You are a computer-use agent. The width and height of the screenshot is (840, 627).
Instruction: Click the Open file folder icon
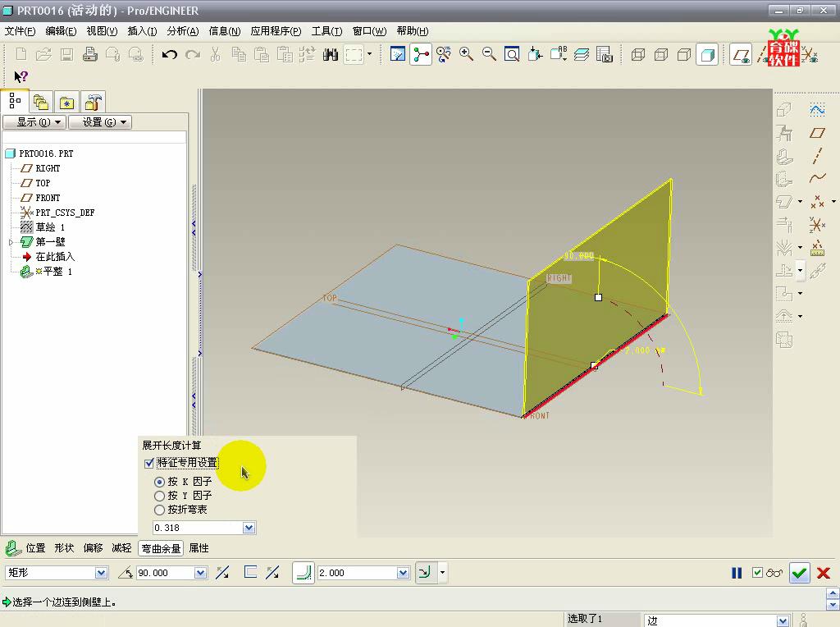44,54
